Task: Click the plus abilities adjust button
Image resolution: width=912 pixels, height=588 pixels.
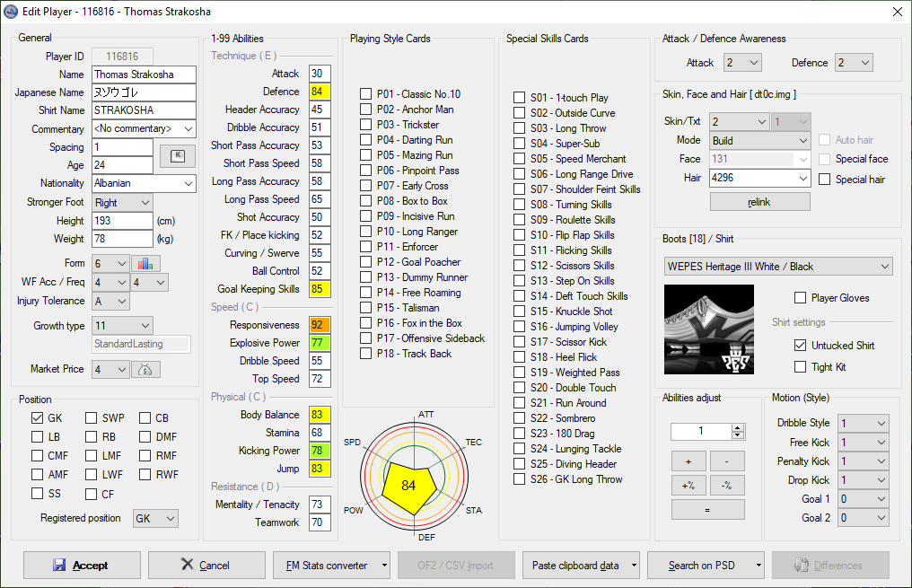Action: click(x=688, y=461)
